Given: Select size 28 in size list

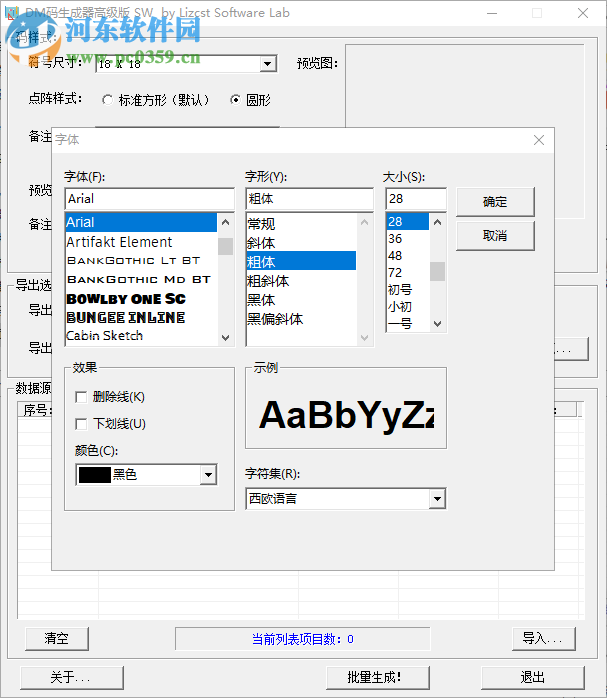Looking at the screenshot, I should point(408,222).
